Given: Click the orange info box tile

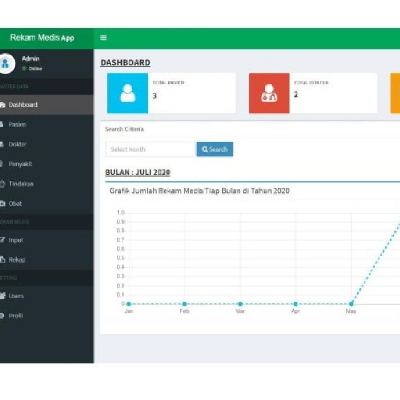Looking at the screenshot, I should pos(395,93).
